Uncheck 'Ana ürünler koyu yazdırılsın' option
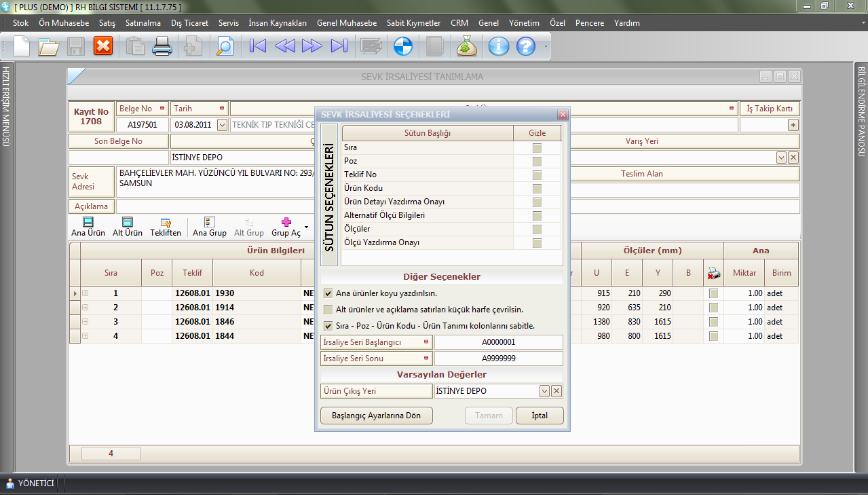The image size is (868, 495). 328,293
